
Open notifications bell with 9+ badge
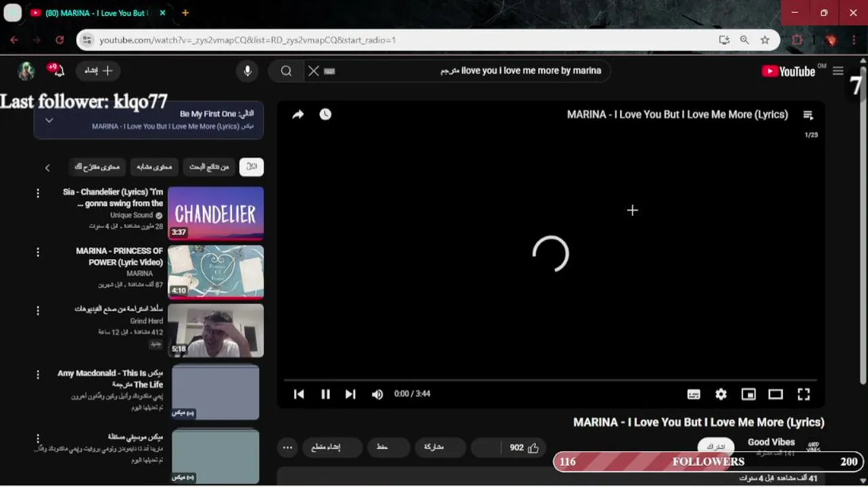(x=57, y=70)
